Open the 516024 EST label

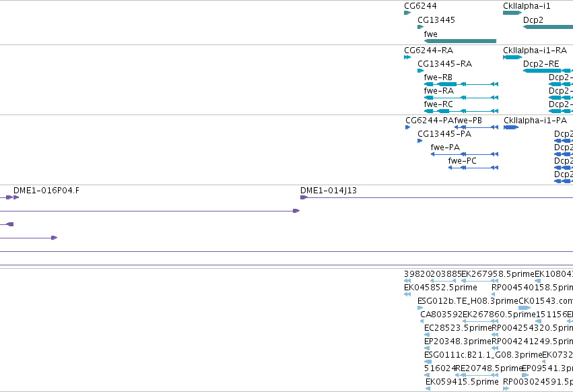pyautogui.click(x=440, y=368)
